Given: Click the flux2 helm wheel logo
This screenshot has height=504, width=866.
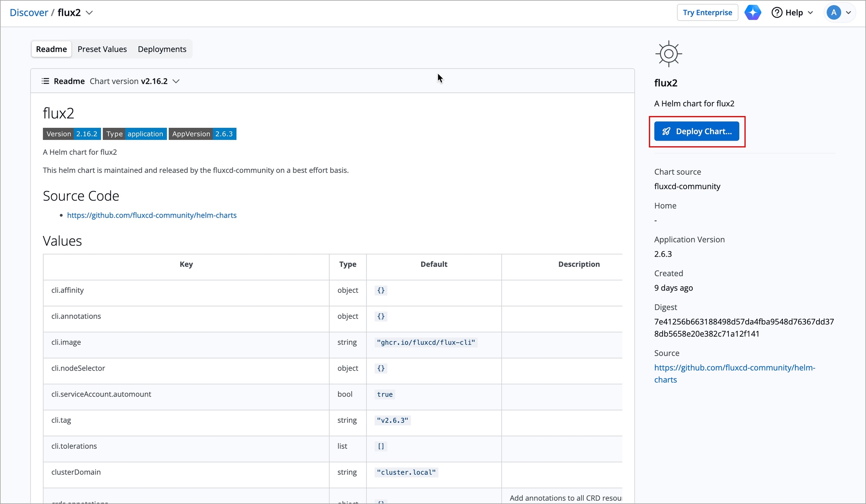Looking at the screenshot, I should pos(668,54).
